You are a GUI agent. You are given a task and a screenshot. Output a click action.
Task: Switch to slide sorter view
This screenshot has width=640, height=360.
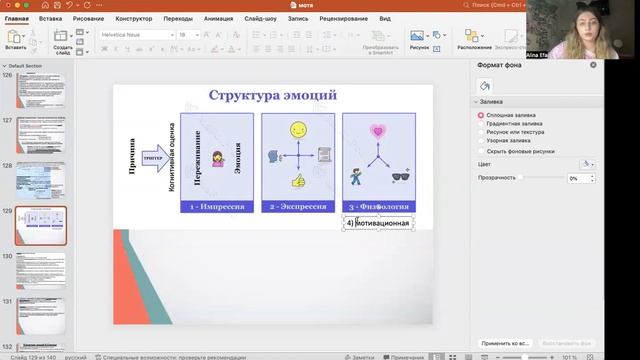[x=453, y=357]
